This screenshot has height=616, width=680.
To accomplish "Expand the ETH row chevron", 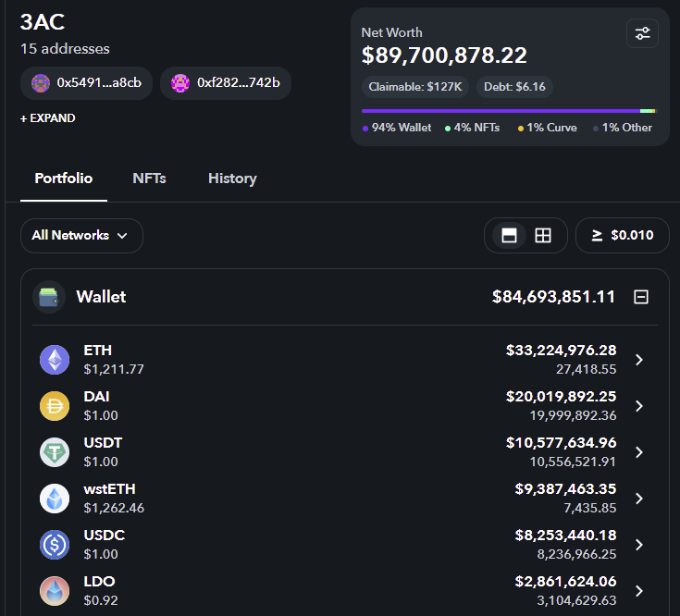I will [x=638, y=360].
